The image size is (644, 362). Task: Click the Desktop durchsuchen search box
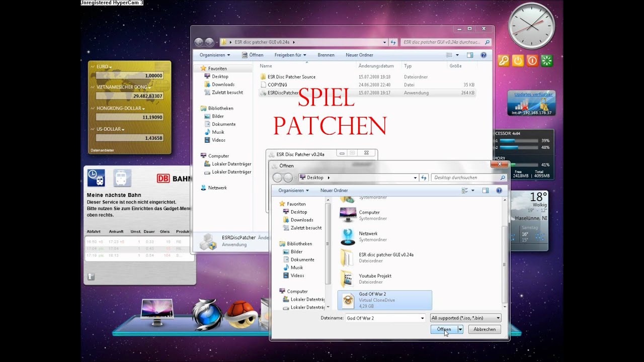pos(469,177)
